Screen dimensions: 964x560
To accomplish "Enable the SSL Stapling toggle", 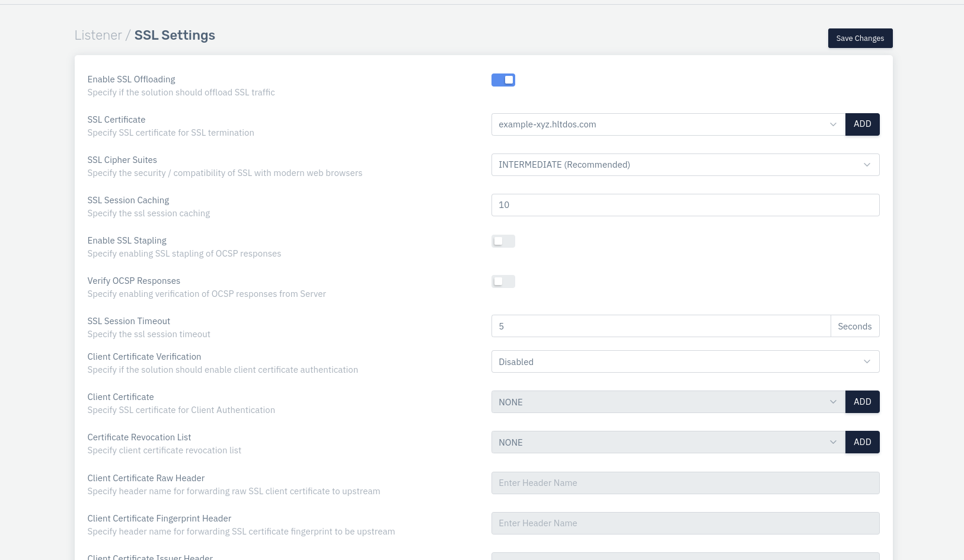I will click(503, 241).
